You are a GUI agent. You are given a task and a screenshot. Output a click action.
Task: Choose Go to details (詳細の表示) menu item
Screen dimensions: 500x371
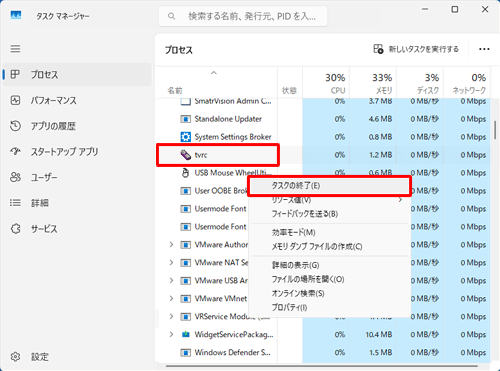coord(330,265)
